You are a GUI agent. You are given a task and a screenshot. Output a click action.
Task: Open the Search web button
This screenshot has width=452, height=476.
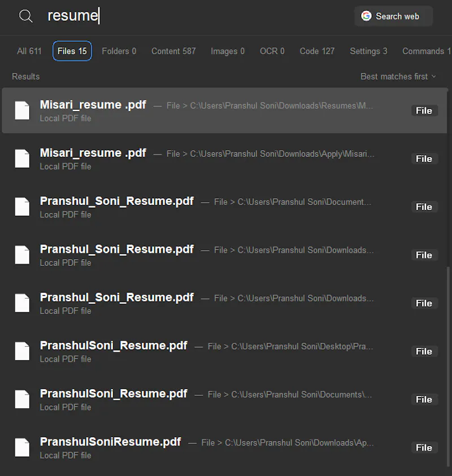coord(393,16)
